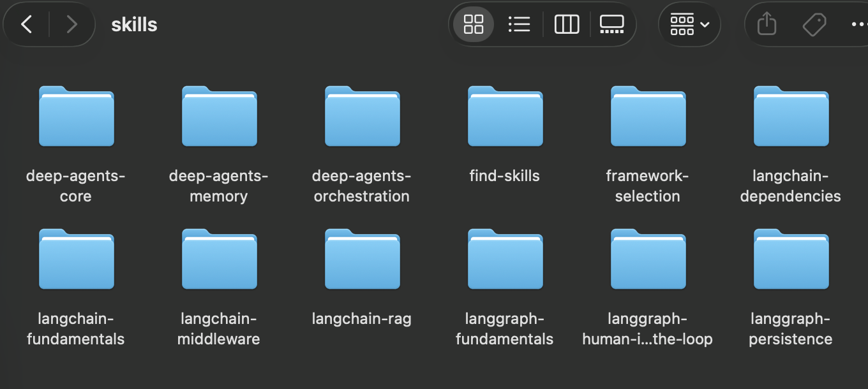Select the deep-agents-core folder icon

click(76, 117)
